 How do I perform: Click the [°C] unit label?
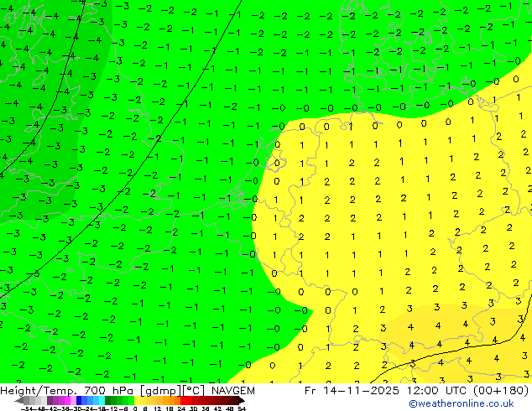[x=194, y=391]
